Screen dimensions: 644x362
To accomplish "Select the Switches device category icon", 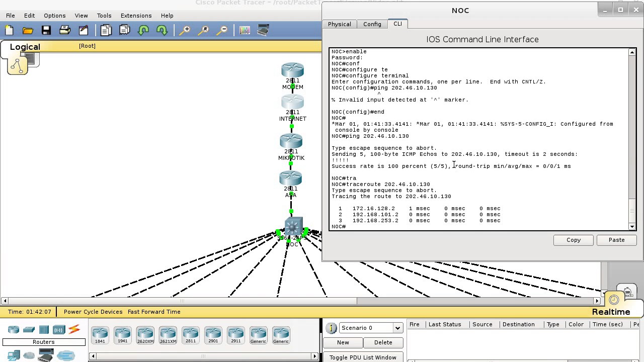I will 29,330.
